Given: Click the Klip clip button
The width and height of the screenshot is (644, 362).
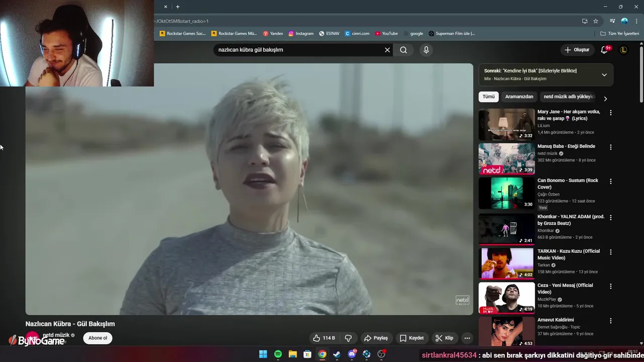Looking at the screenshot, I should click(x=444, y=338).
